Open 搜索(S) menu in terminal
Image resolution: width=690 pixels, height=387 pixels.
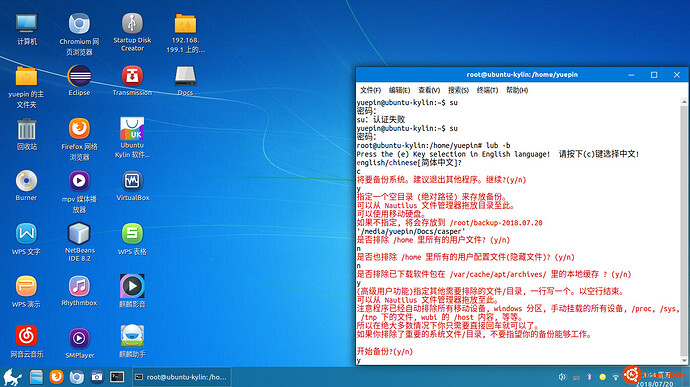click(x=458, y=90)
